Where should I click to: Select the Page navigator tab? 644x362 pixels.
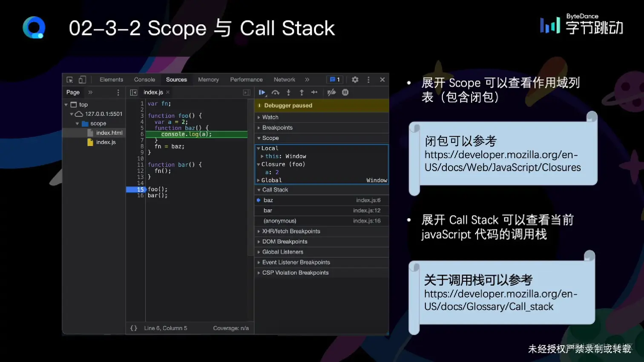click(73, 92)
